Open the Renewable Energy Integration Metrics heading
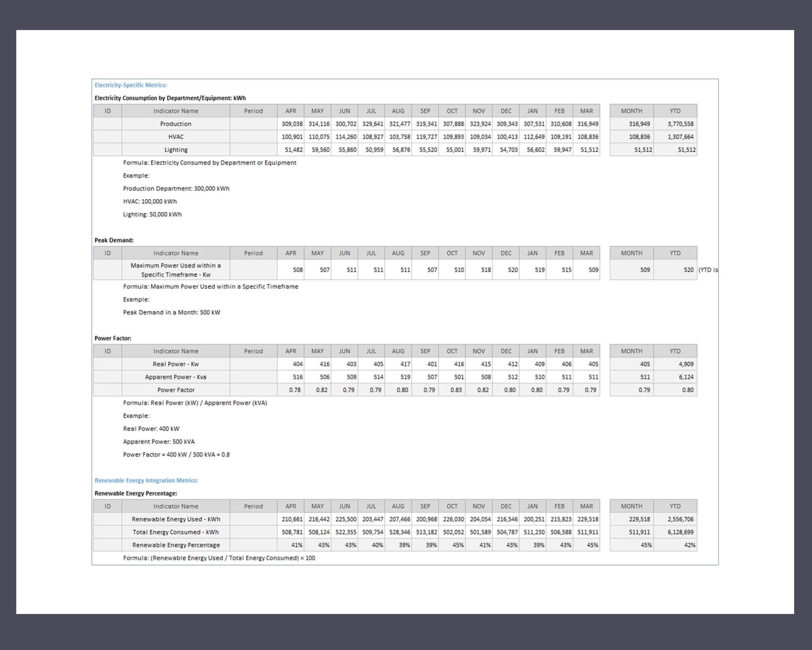The height and width of the screenshot is (650, 812). 146,480
